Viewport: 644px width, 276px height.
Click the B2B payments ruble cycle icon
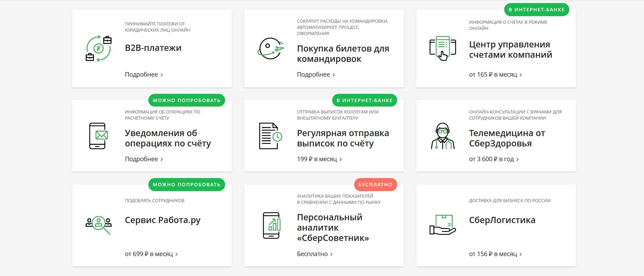(98, 48)
